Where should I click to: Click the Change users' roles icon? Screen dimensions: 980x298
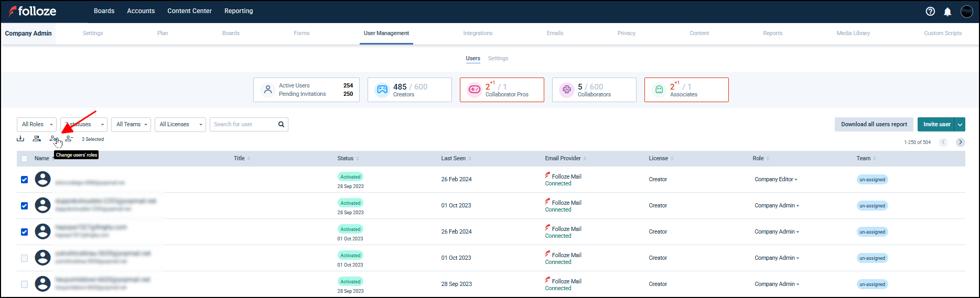tap(53, 139)
